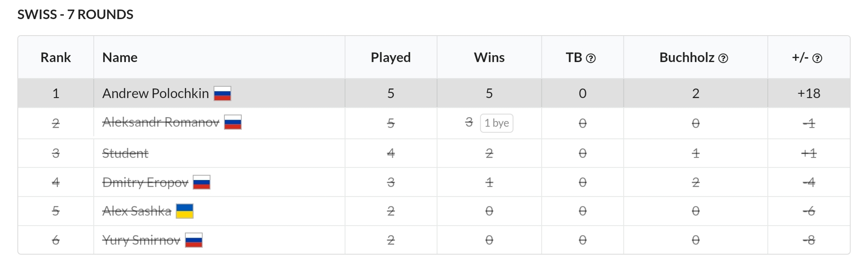Click Andrew Polochkin's Russian flag icon
The image size is (868, 275).
coord(223,93)
